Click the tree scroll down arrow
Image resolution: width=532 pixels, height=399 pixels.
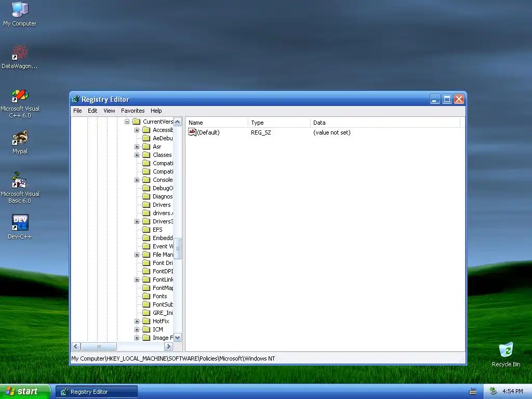178,338
